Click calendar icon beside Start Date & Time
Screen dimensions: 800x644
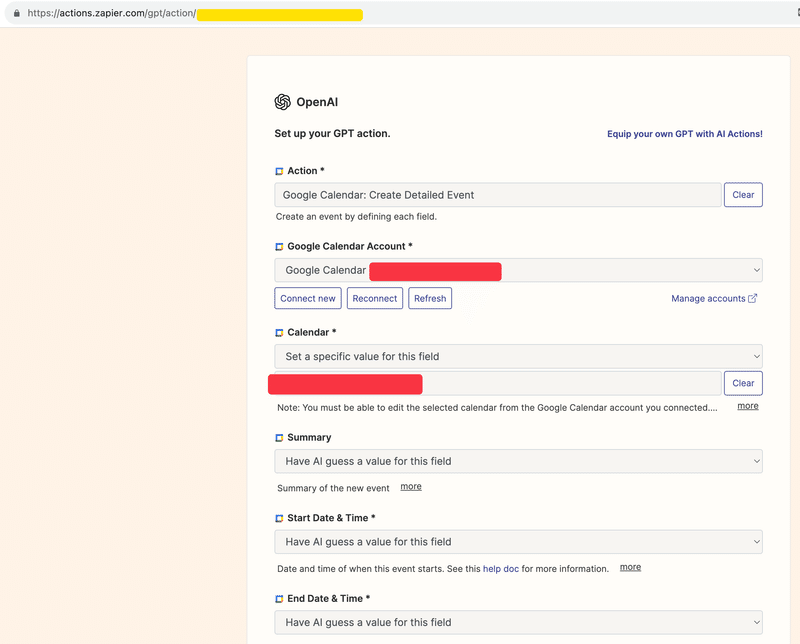coord(279,518)
